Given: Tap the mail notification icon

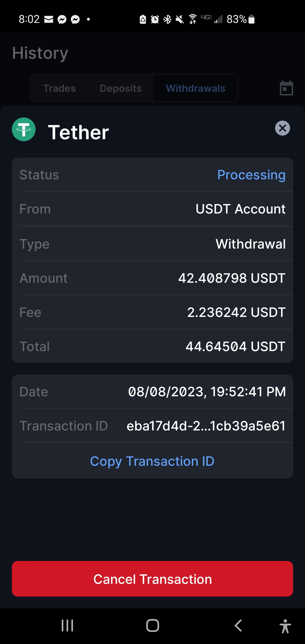Looking at the screenshot, I should 49,19.
